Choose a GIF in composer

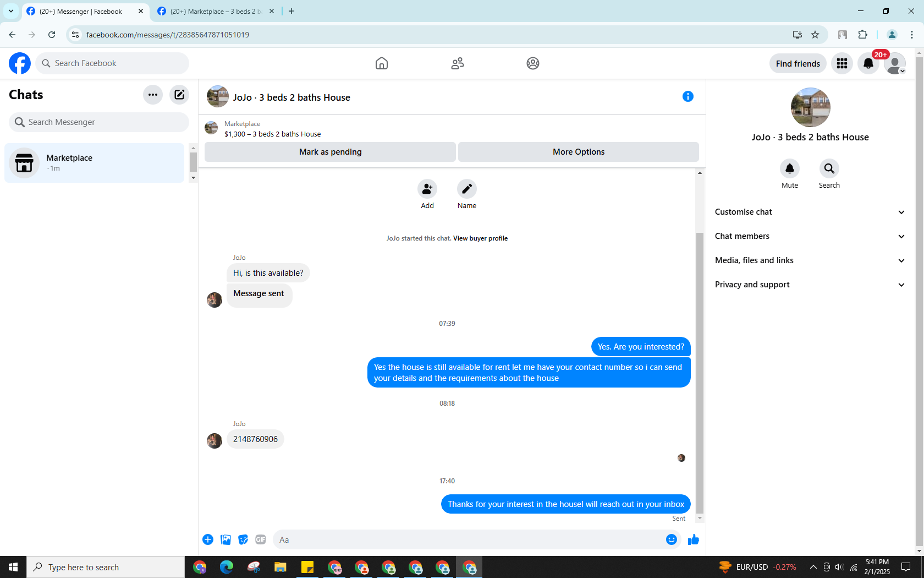coord(261,539)
